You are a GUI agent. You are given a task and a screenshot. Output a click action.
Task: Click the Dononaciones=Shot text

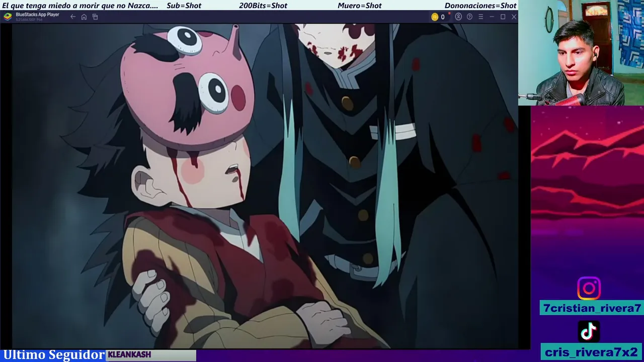click(480, 6)
